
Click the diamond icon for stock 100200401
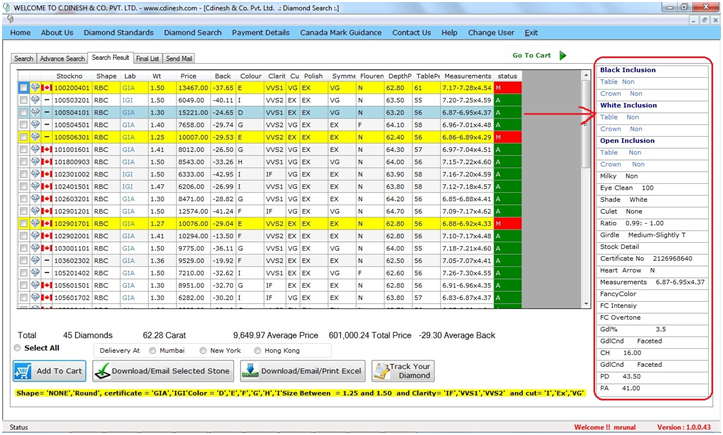[x=35, y=87]
